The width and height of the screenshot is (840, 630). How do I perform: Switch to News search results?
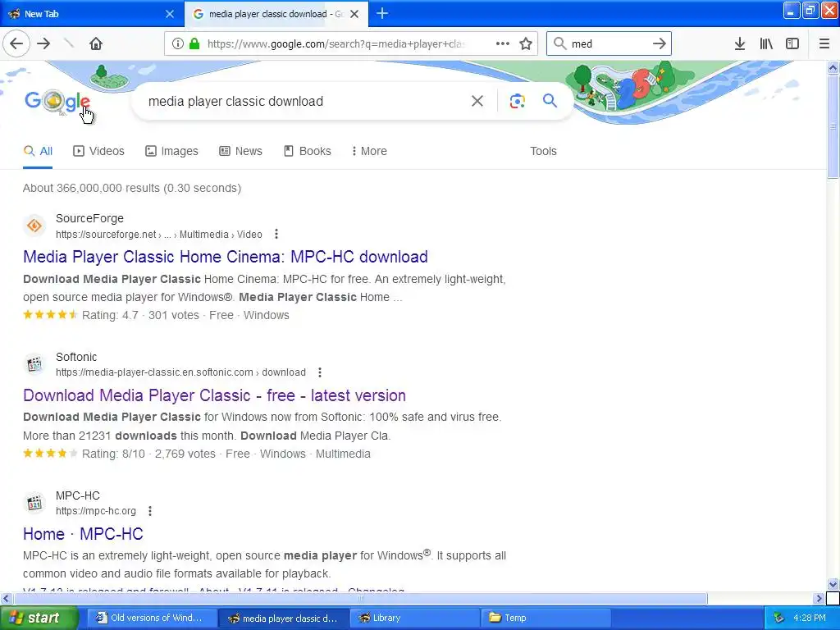(x=241, y=151)
